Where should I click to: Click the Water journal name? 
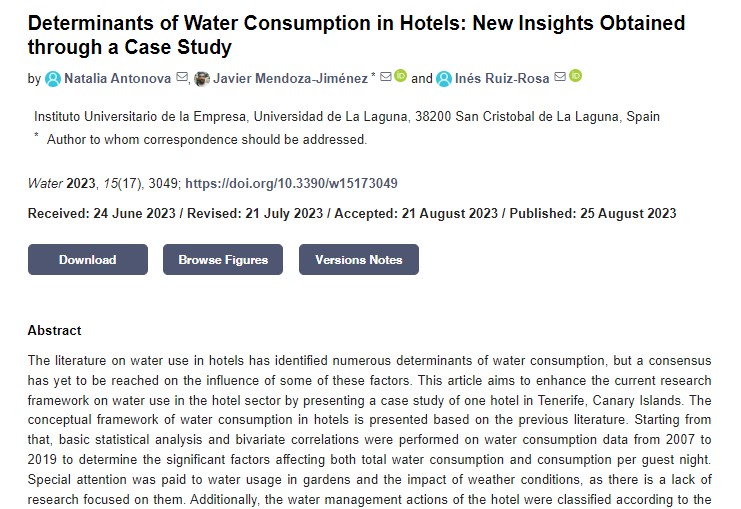(45, 183)
